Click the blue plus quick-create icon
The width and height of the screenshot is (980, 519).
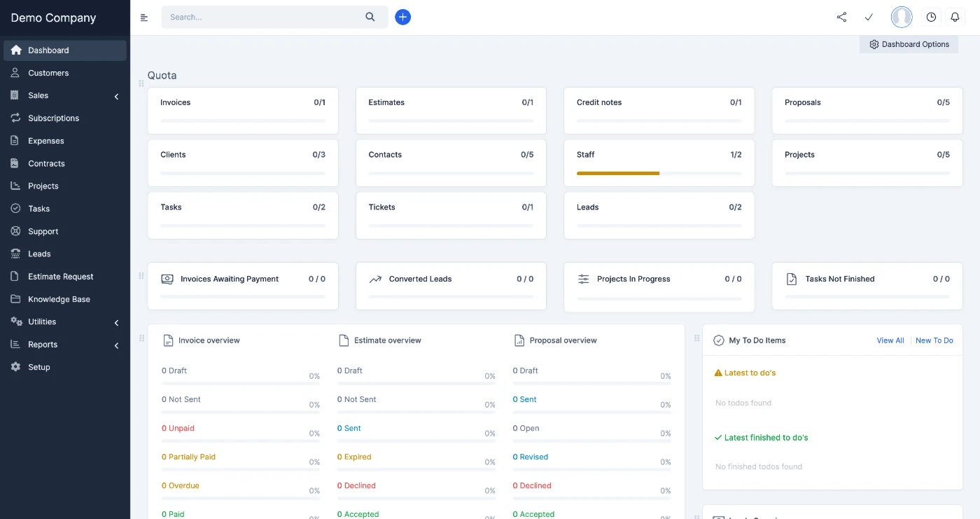[x=402, y=17]
